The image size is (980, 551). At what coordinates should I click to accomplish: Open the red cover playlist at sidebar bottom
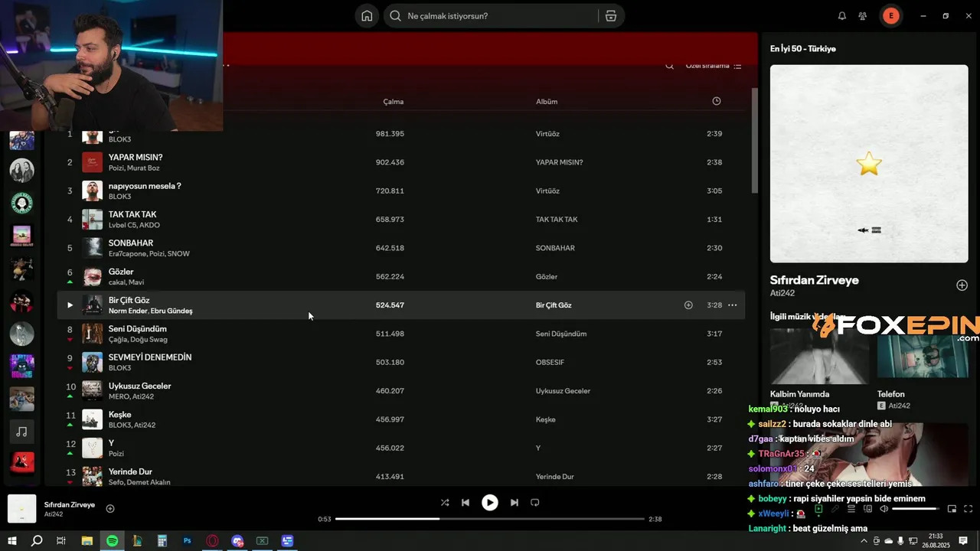coord(21,464)
